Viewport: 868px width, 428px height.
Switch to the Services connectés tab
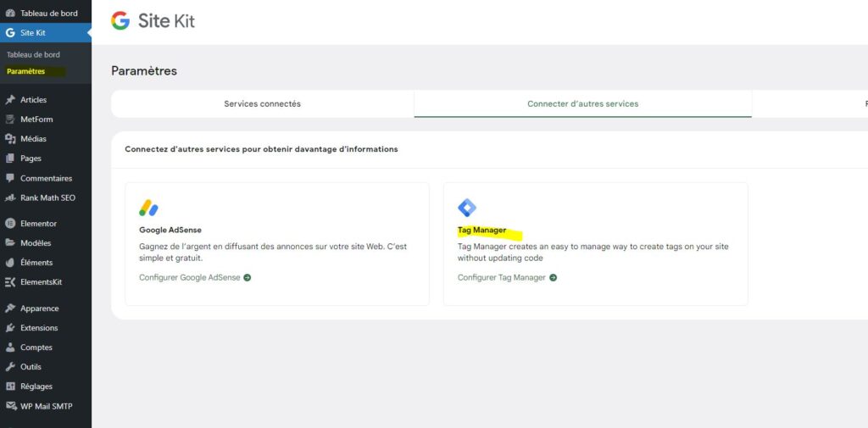point(262,104)
